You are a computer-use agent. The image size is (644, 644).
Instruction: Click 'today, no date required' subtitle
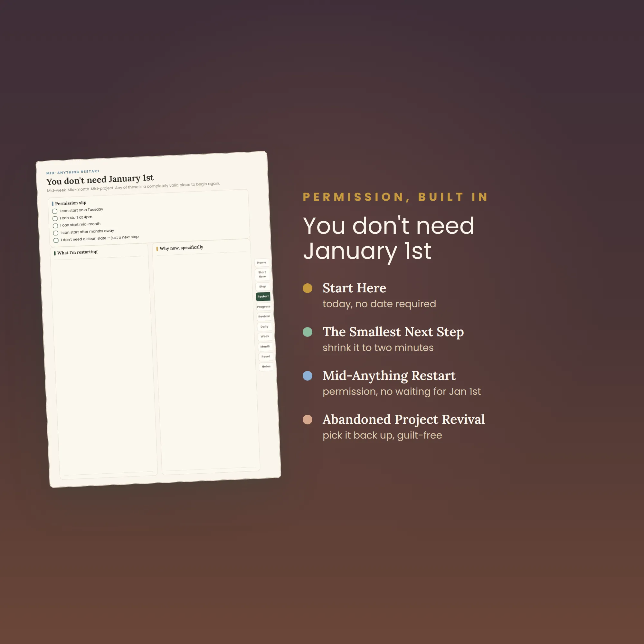click(x=379, y=304)
